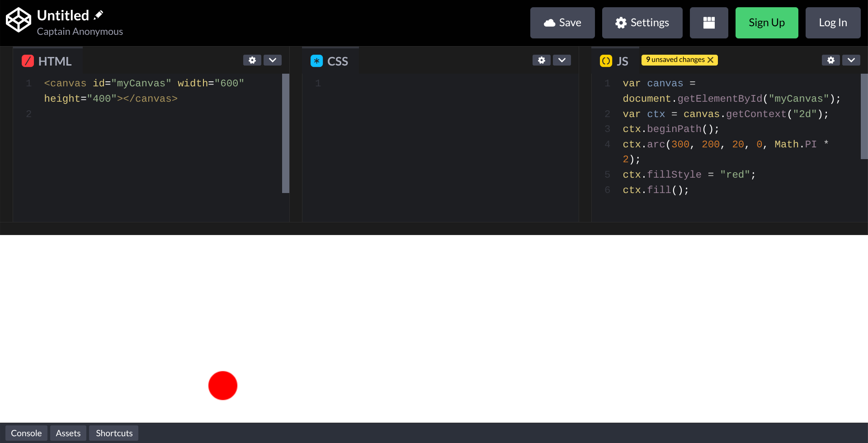
Task: Expand the CSS editor dropdown chevron
Action: click(x=562, y=60)
